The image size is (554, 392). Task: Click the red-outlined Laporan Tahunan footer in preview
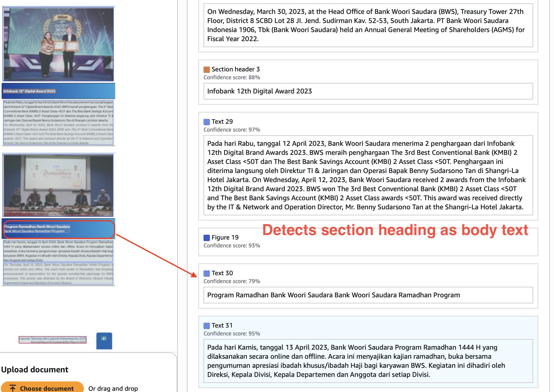coord(53,340)
